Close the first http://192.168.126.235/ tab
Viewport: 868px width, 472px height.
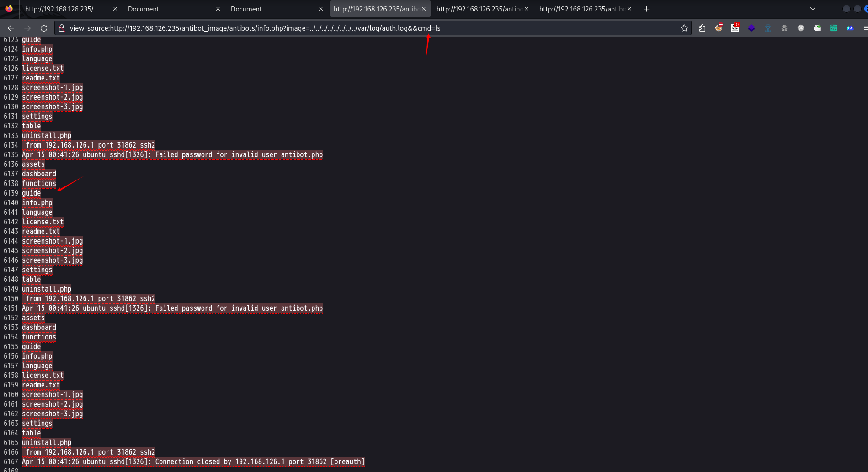[115, 9]
